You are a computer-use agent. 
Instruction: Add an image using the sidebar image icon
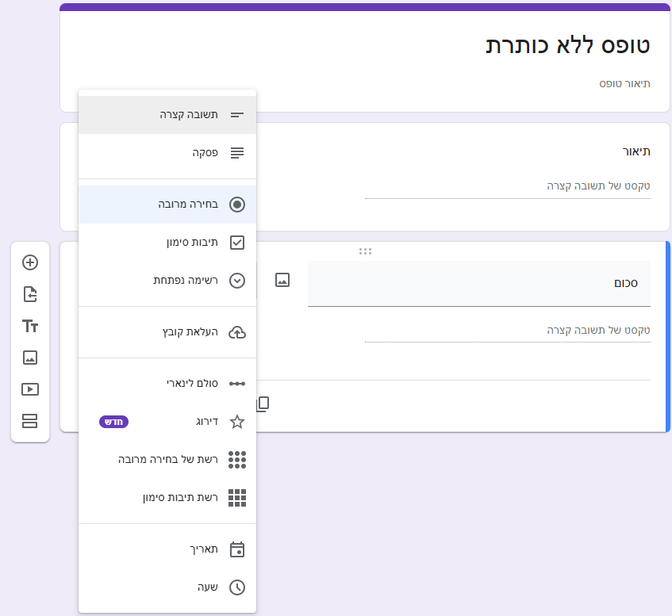tap(29, 358)
